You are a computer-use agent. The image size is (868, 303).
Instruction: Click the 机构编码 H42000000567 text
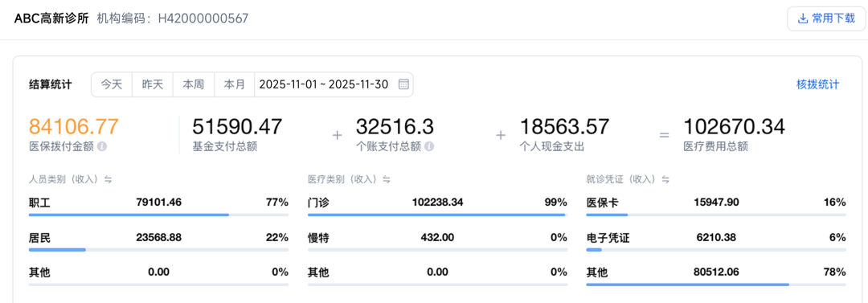coord(172,18)
